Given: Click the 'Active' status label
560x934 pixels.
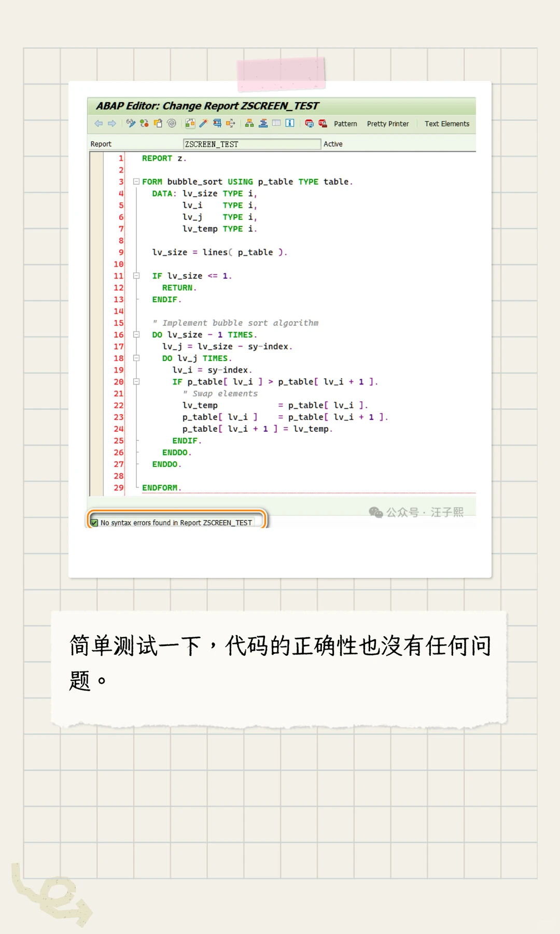Looking at the screenshot, I should point(333,144).
